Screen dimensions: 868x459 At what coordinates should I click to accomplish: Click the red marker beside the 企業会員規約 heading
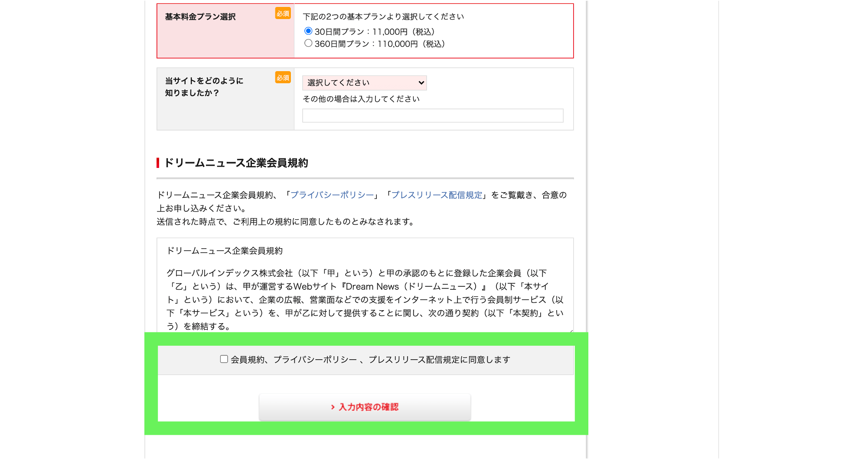coord(158,163)
